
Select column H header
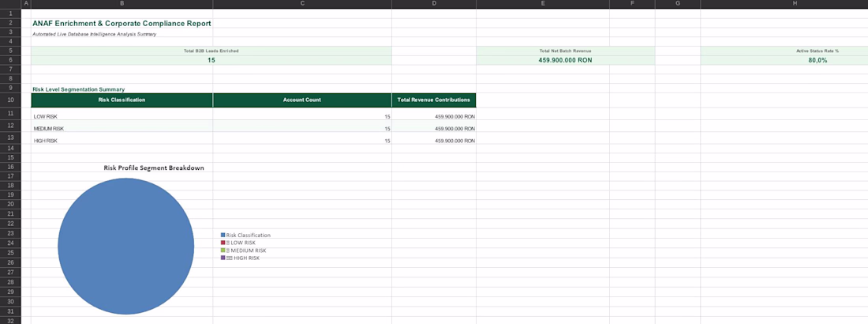pos(784,4)
